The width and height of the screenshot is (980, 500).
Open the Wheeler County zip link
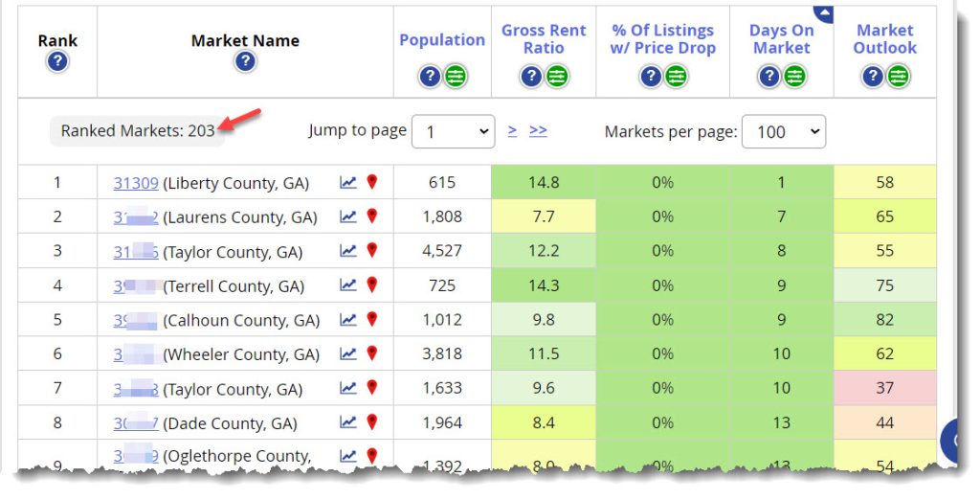coord(136,354)
